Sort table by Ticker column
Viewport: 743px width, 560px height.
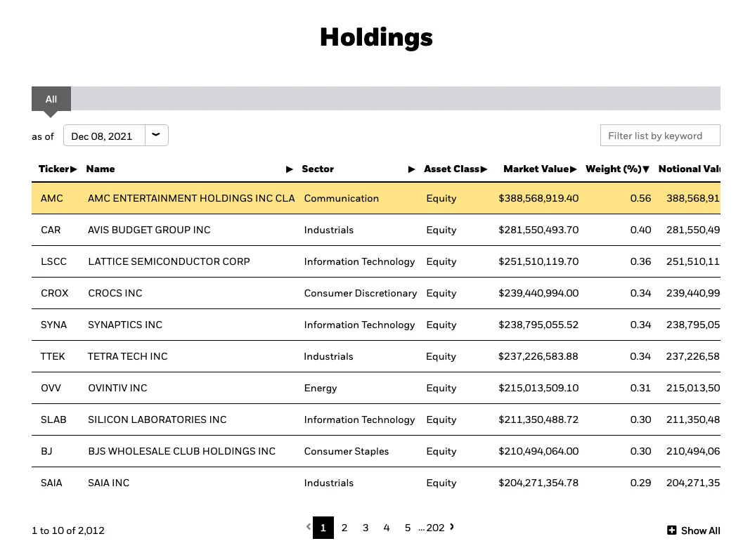click(58, 169)
